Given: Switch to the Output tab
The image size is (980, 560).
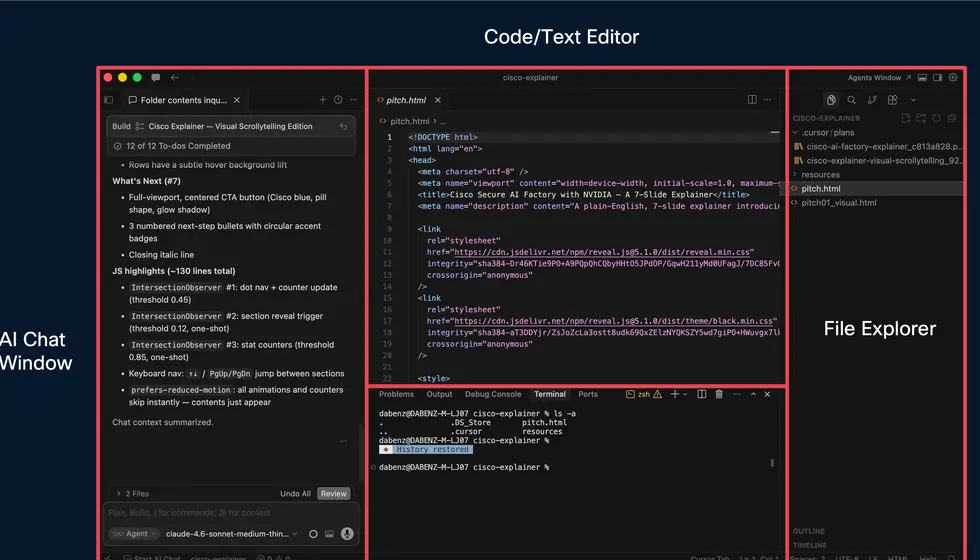Looking at the screenshot, I should pos(439,394).
